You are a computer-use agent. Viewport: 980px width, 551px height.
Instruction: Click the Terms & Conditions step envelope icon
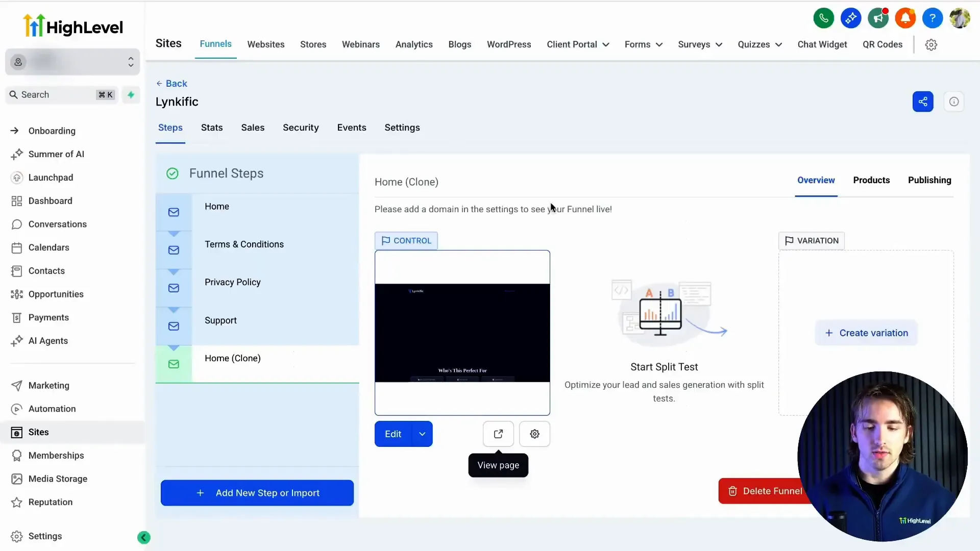[174, 250]
